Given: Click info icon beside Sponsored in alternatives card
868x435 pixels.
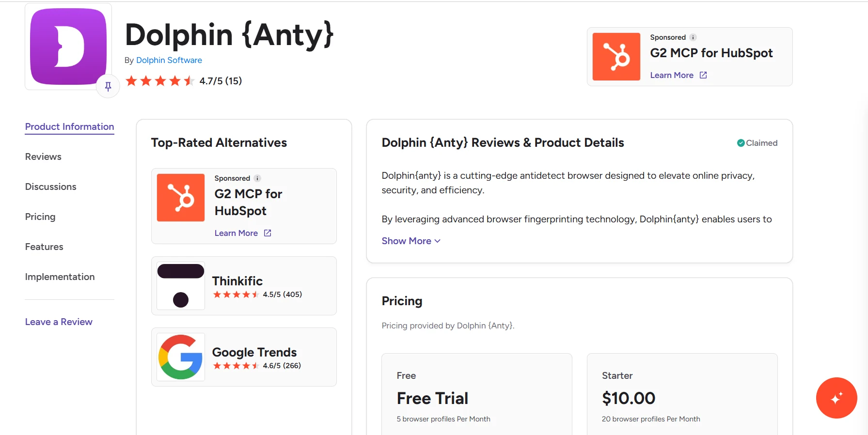Looking at the screenshot, I should [x=257, y=178].
